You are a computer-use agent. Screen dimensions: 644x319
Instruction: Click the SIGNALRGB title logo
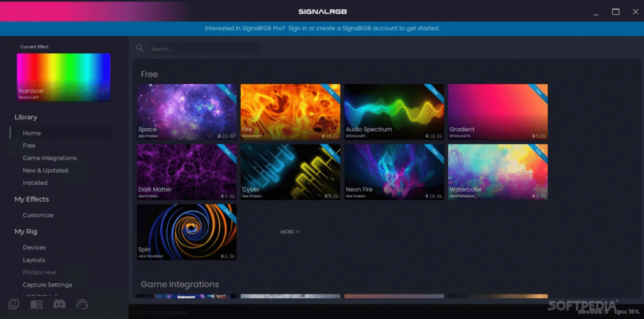pyautogui.click(x=323, y=12)
